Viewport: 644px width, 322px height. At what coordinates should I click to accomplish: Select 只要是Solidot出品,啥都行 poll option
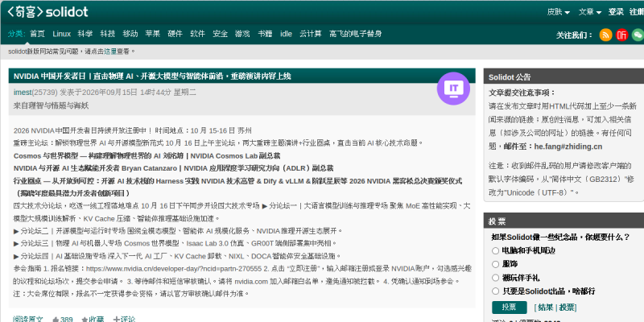tap(496, 291)
